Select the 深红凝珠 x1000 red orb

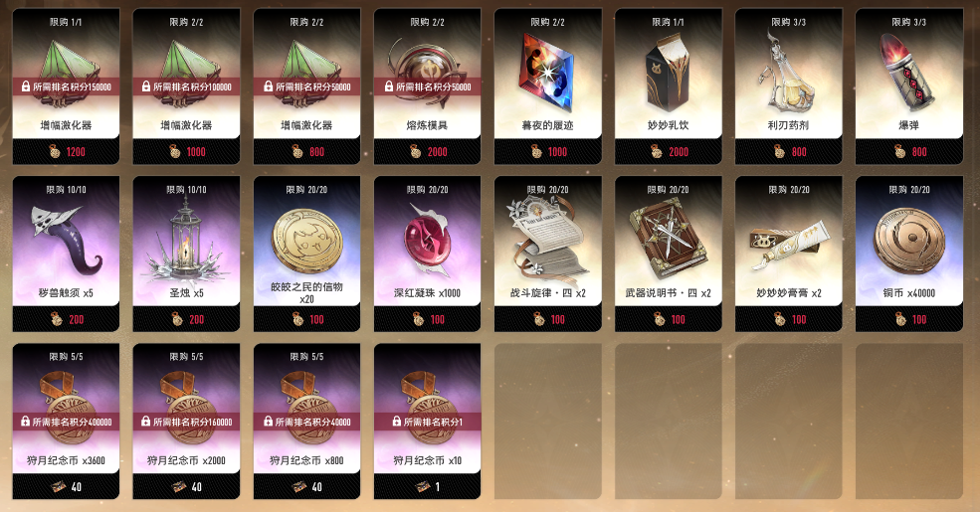(x=427, y=254)
